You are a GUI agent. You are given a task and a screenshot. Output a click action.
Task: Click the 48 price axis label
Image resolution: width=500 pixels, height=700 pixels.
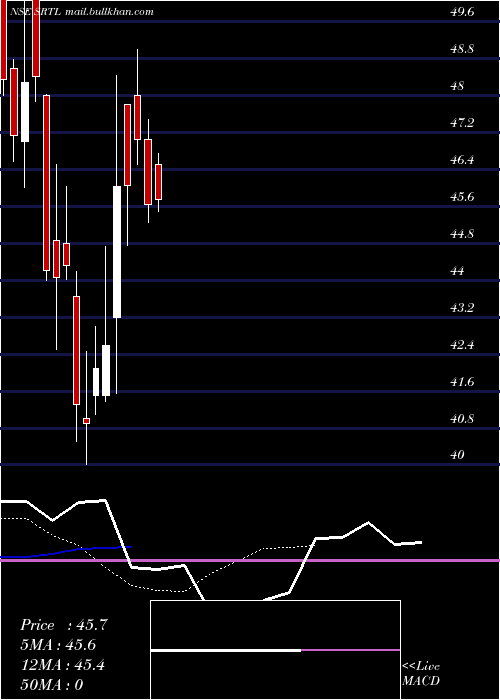pyautogui.click(x=458, y=86)
